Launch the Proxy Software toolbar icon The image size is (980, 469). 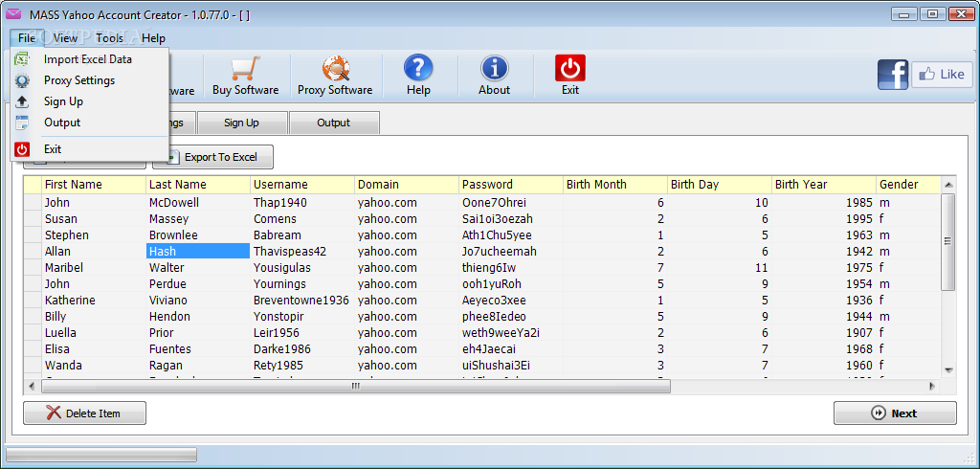(335, 68)
